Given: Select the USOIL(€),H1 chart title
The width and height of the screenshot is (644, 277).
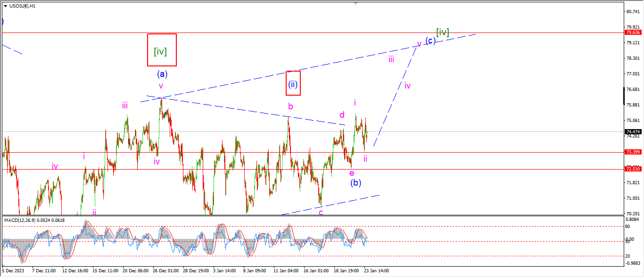Looking at the screenshot, I should (x=23, y=6).
